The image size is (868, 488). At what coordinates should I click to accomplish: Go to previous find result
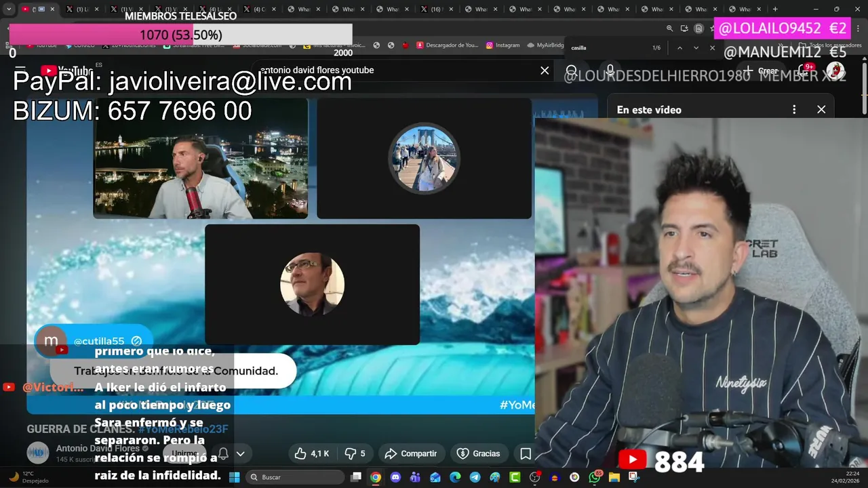(x=679, y=48)
